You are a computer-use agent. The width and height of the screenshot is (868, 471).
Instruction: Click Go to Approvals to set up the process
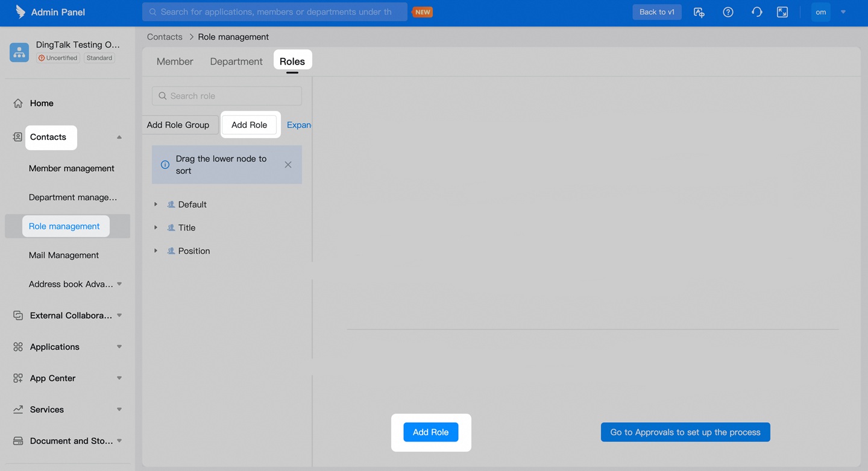tap(685, 432)
